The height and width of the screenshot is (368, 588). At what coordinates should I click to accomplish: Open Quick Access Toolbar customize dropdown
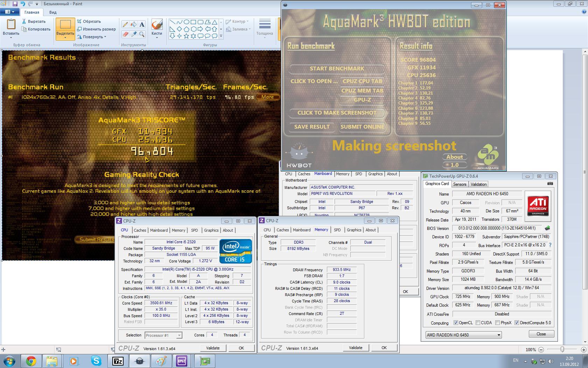(x=37, y=4)
